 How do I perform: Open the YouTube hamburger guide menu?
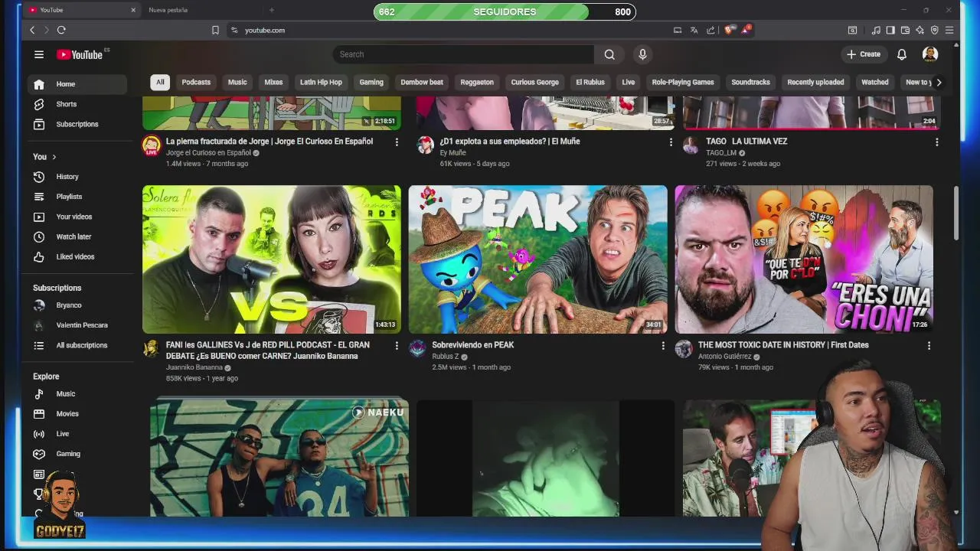click(39, 54)
